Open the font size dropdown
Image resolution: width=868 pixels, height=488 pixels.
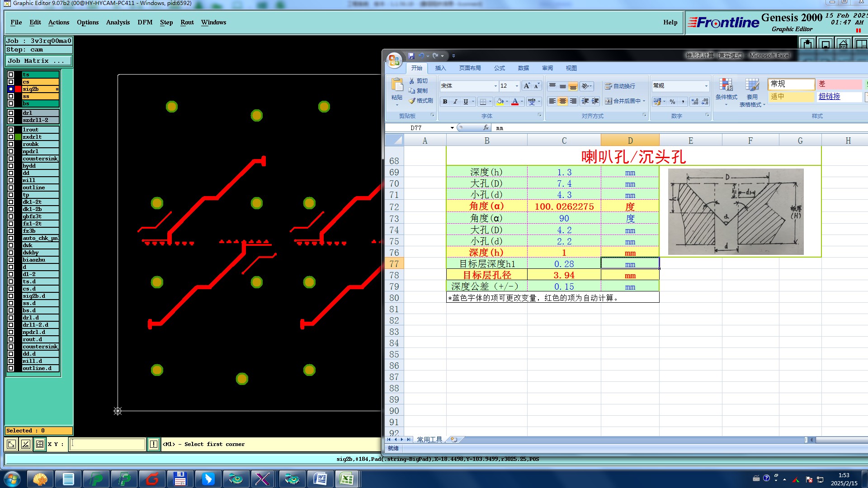[x=517, y=86]
